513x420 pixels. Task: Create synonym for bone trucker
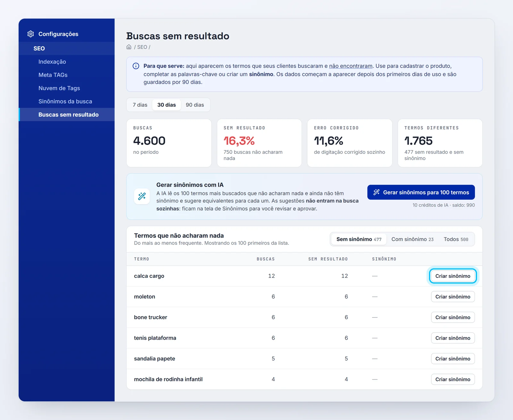(453, 317)
